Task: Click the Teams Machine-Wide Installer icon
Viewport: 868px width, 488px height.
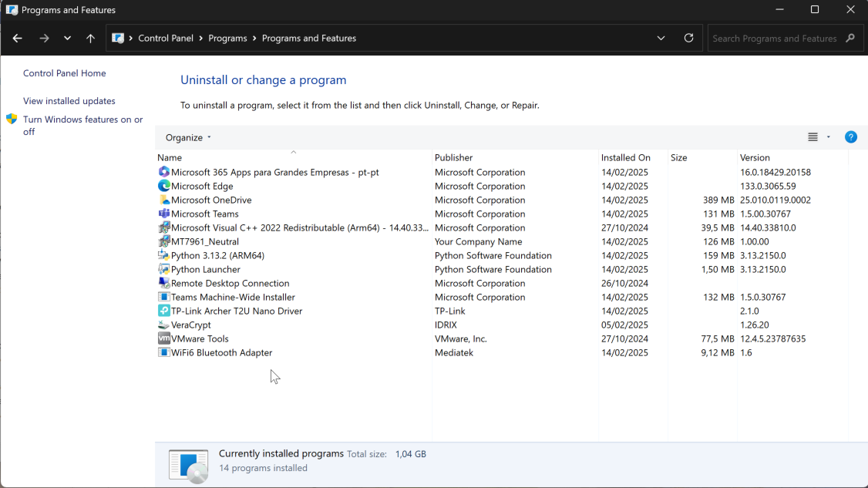Action: click(x=164, y=296)
